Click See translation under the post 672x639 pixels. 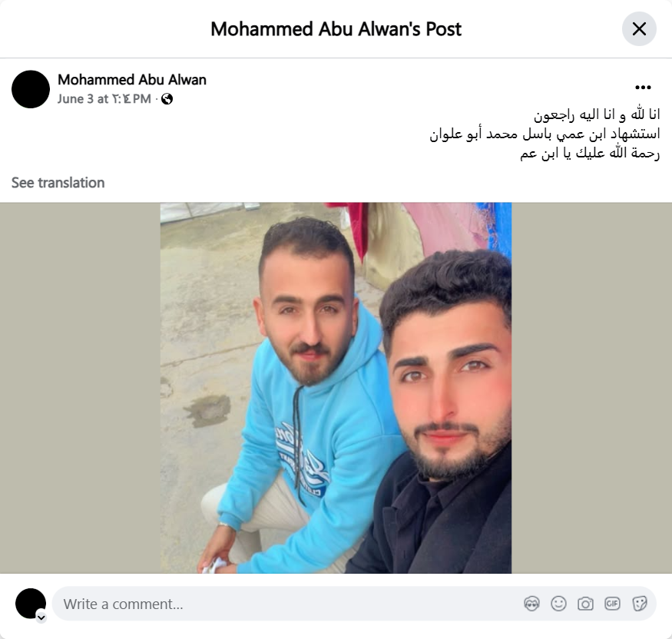tap(58, 183)
